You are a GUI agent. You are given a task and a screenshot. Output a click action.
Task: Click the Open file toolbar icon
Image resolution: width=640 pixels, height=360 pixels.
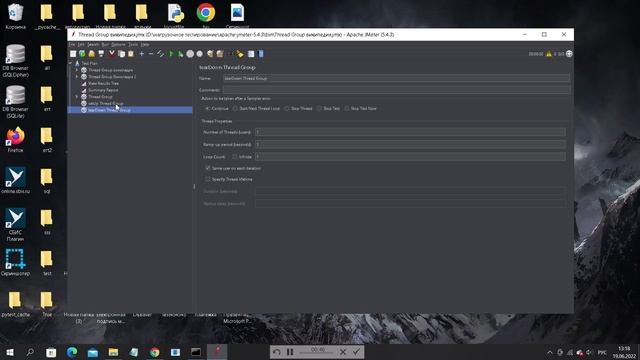pos(91,54)
